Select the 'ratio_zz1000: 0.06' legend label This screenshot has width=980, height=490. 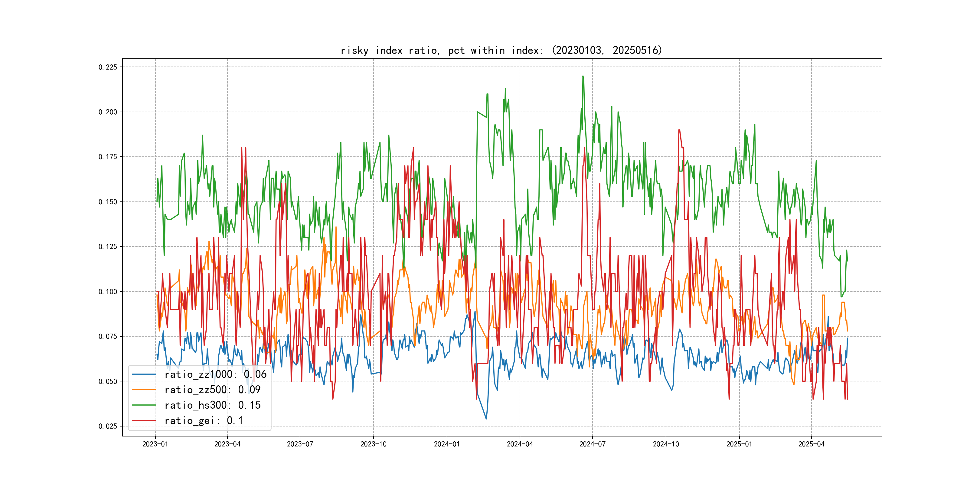click(215, 374)
